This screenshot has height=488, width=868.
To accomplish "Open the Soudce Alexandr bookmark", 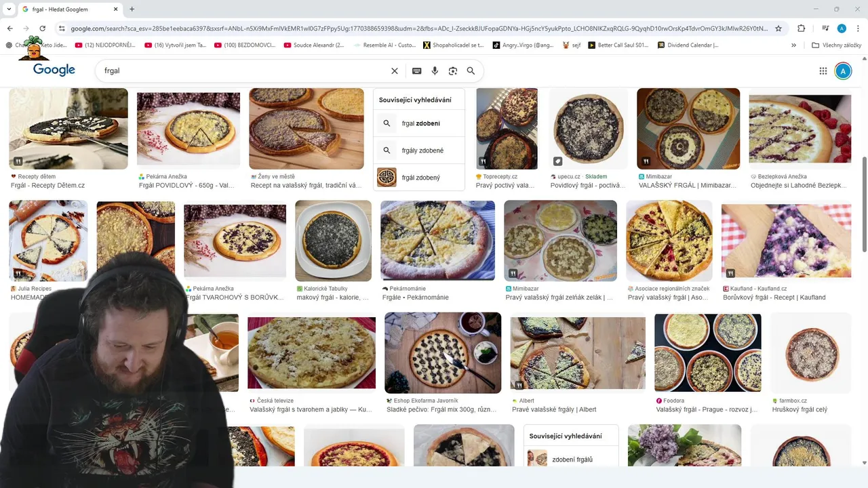I will click(x=314, y=45).
